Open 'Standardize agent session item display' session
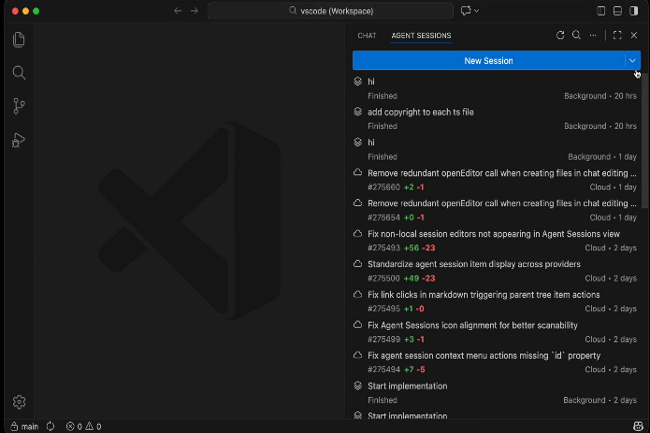The image size is (650, 433). click(497, 271)
